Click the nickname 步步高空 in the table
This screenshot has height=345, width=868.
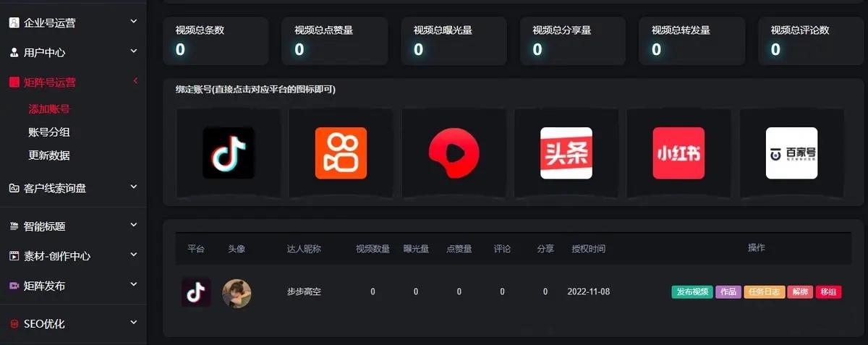(x=304, y=292)
